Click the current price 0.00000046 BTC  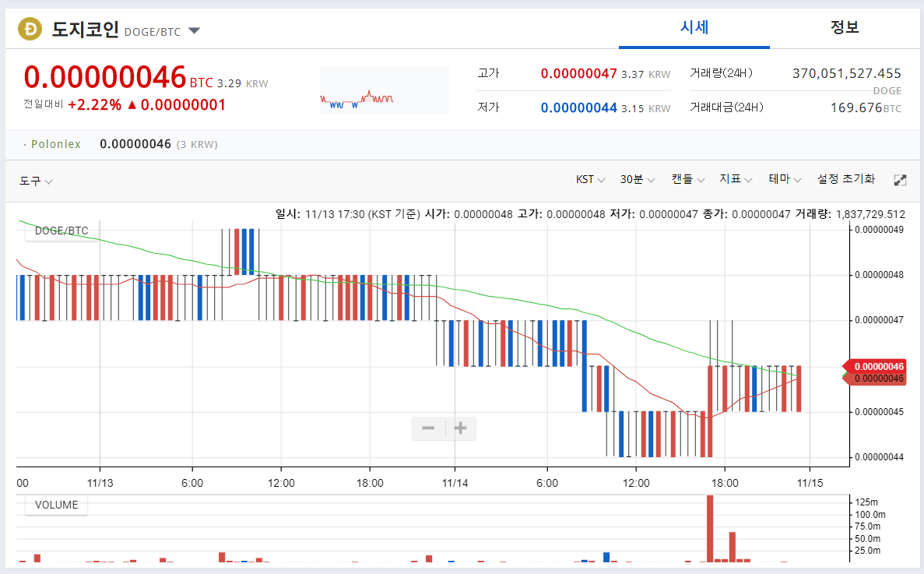pyautogui.click(x=105, y=77)
